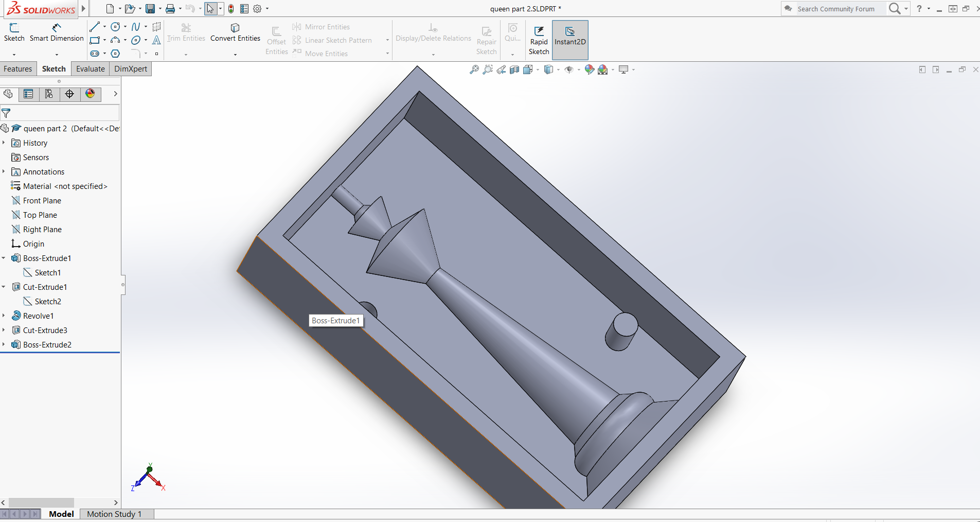
Task: Save the part with the floppy icon
Action: 150,9
